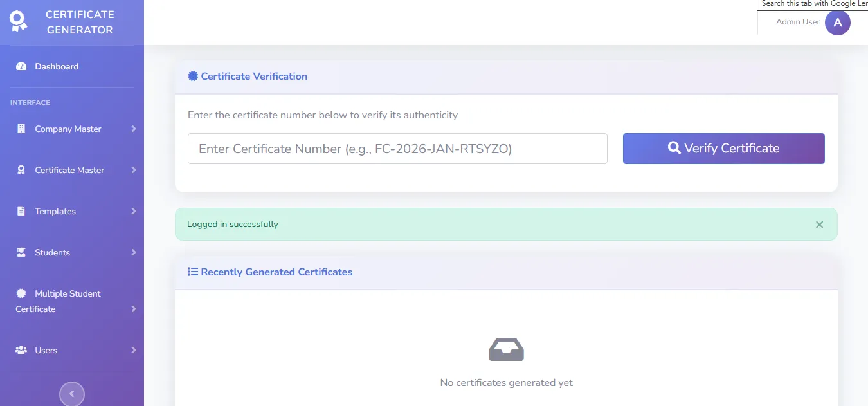Open the Admin User avatar menu
The image size is (868, 406).
[837, 23]
